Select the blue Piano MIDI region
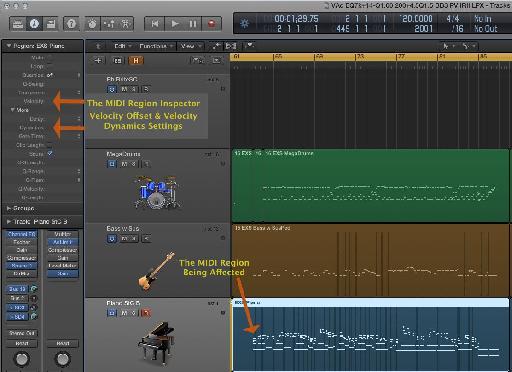512x372 pixels. [370, 335]
